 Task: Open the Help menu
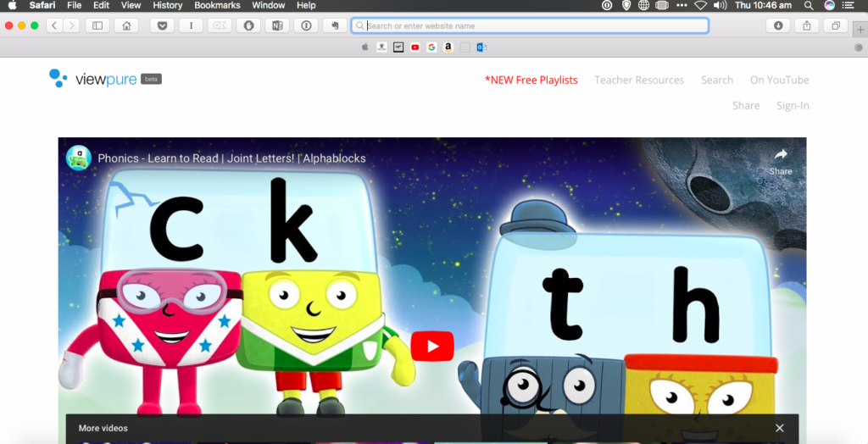306,6
